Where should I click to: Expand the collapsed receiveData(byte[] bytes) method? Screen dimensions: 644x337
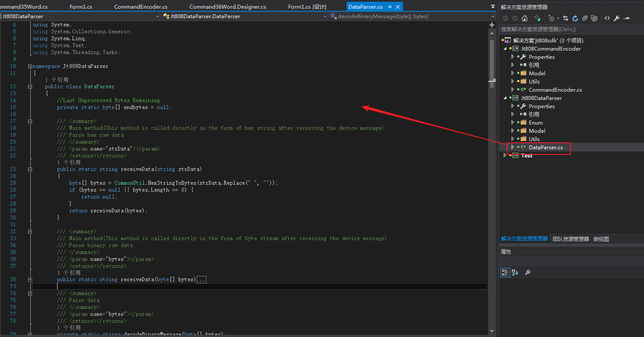[x=30, y=279]
